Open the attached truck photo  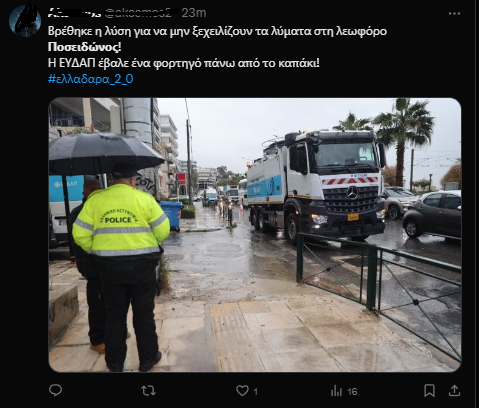[x=255, y=235]
